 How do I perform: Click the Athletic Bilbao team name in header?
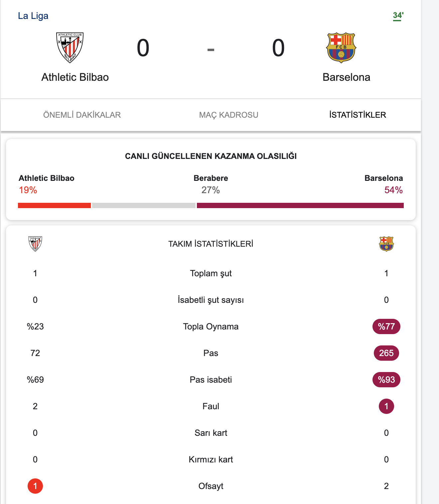[75, 77]
